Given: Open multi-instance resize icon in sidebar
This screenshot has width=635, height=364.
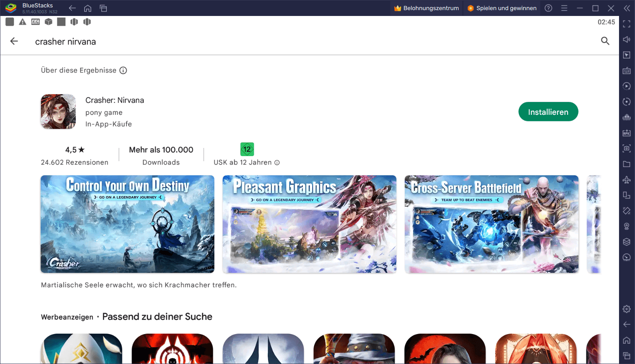Looking at the screenshot, I should (x=626, y=195).
